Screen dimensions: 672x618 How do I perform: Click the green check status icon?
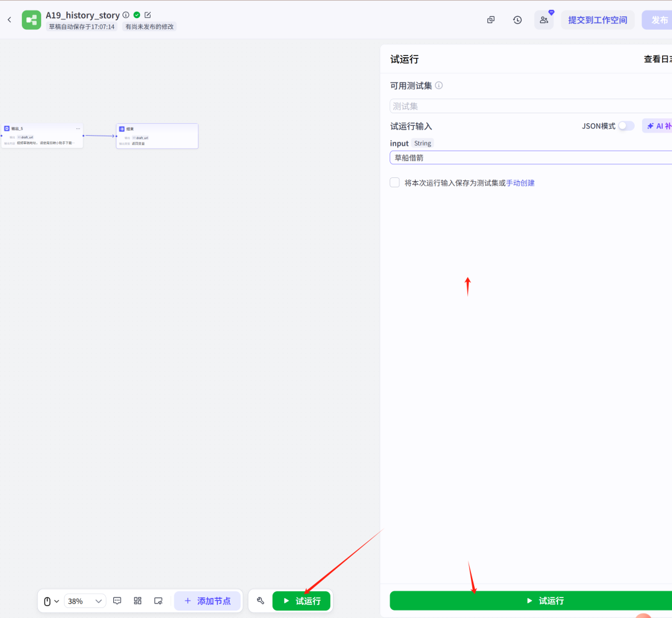[x=137, y=15]
